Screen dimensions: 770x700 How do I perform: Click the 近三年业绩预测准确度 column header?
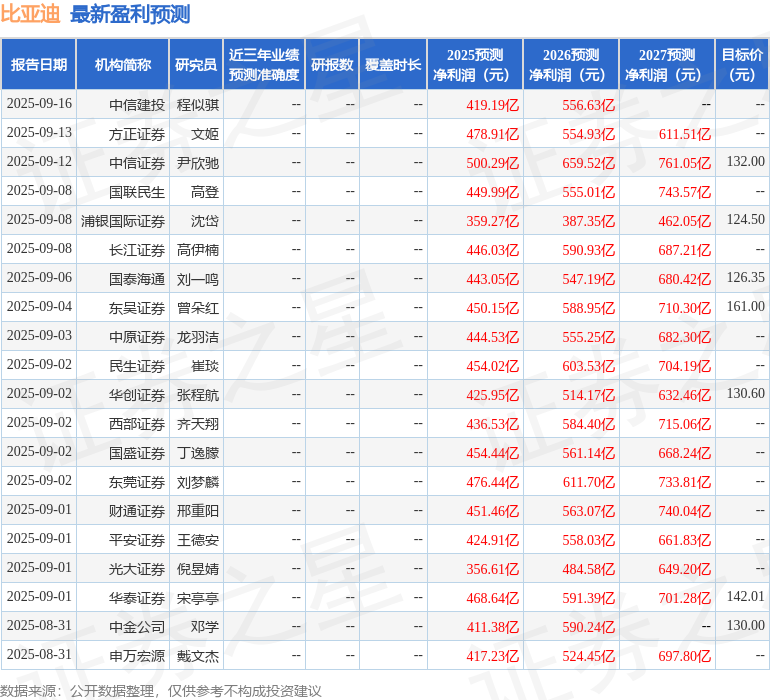264,64
